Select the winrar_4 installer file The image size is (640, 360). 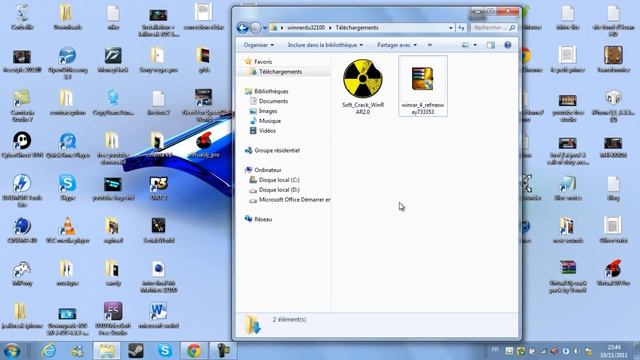(x=423, y=86)
